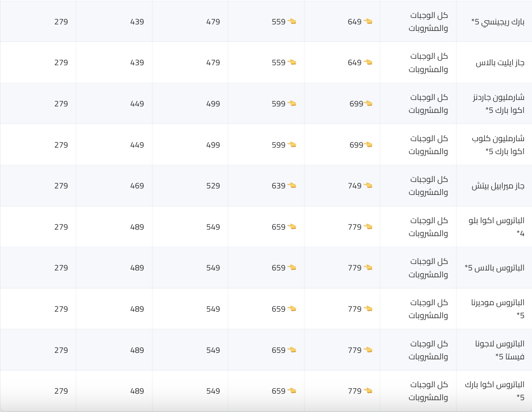Click price 279 in الباتروس لاجونا فيستا row

[x=61, y=350]
